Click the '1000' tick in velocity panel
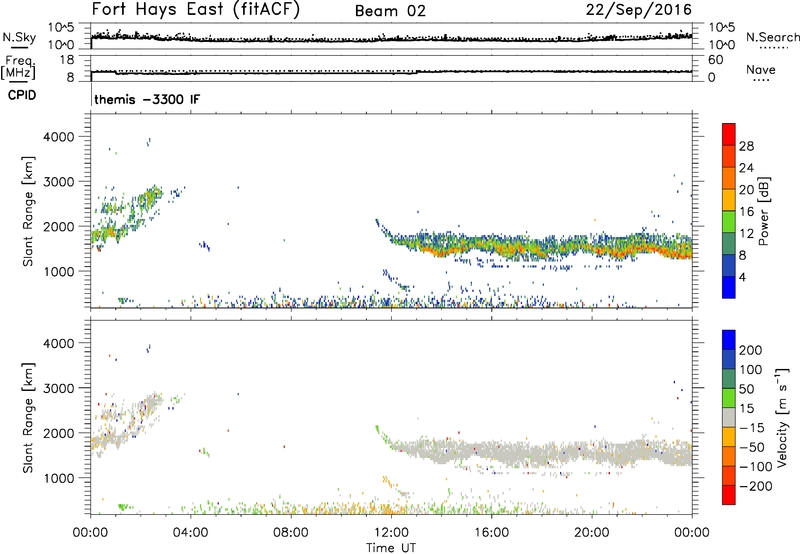Screen dimensions: 800x554 pos(58,478)
